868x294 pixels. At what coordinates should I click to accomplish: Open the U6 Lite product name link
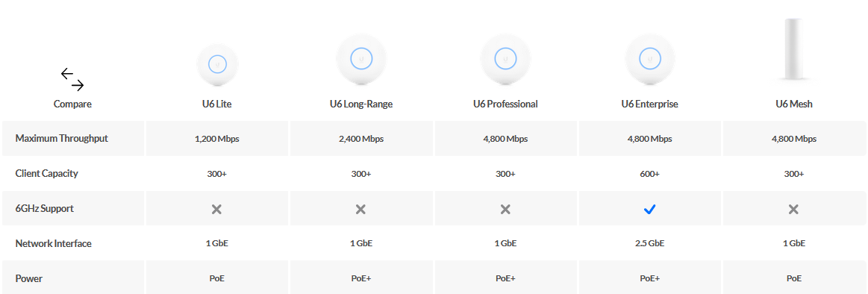pos(217,104)
